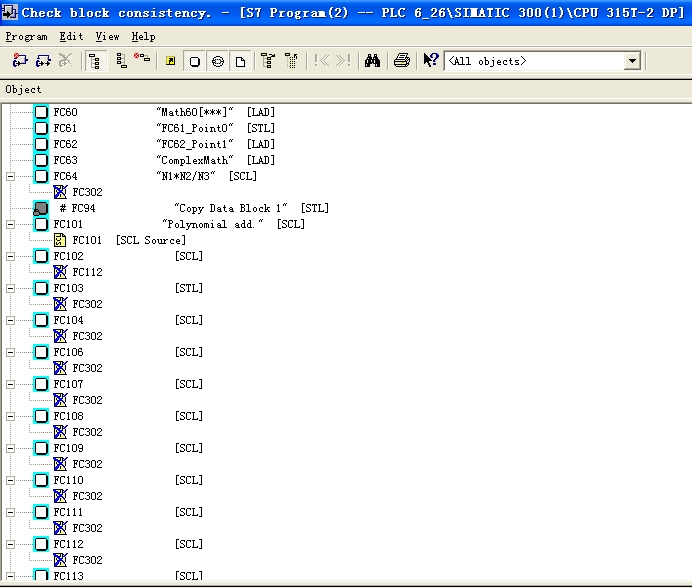This screenshot has height=588, width=692.
Task: Open the All objects filter dropdown
Action: point(632,61)
